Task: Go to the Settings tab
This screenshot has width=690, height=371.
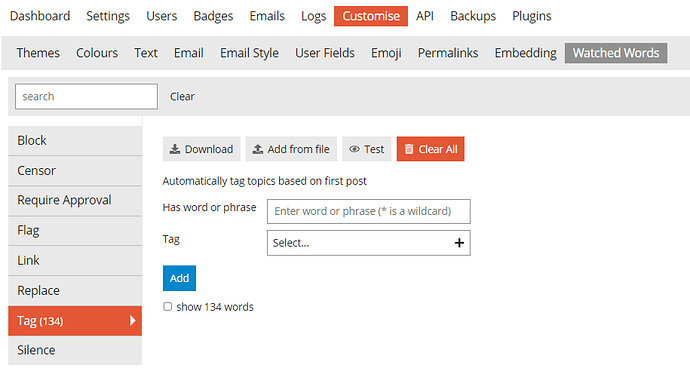Action: coord(108,16)
